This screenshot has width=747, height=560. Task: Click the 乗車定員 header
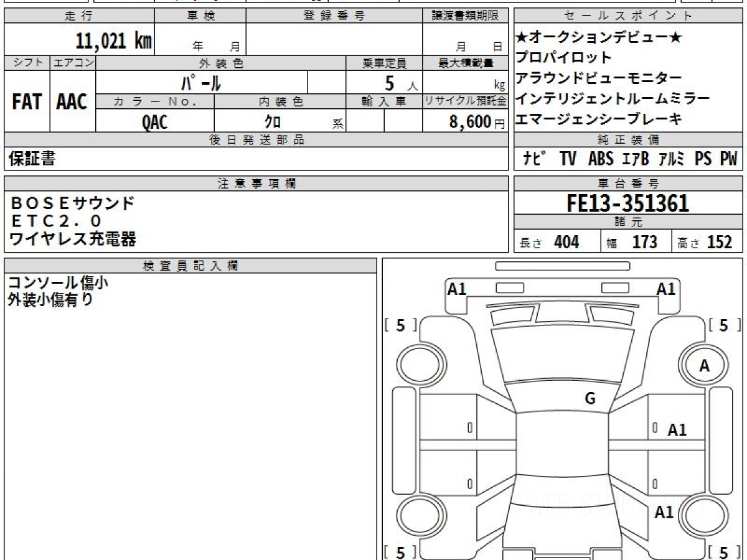click(x=384, y=63)
